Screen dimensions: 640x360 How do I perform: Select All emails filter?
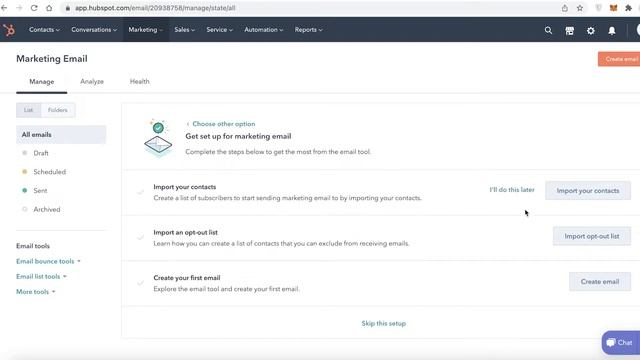[61, 135]
